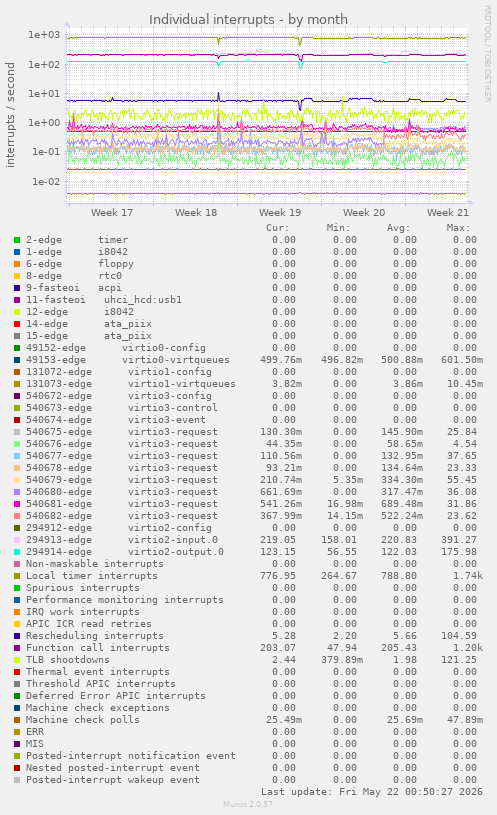
Task: Click the Week 21 axis label
Action: coord(448,213)
